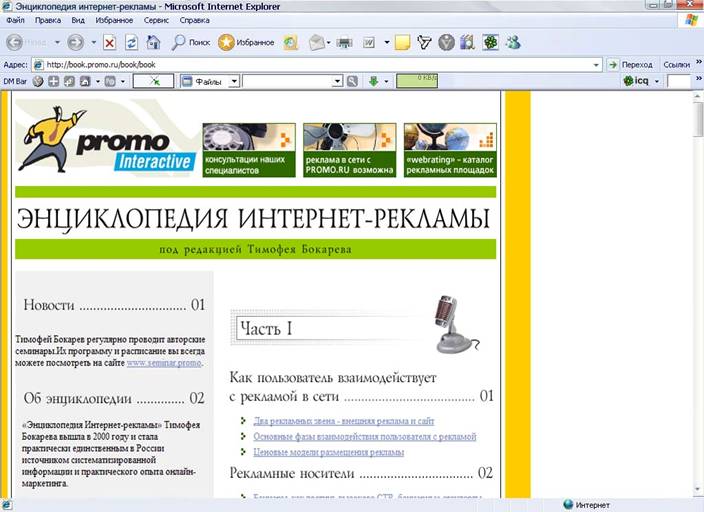Stop page loading with red X
This screenshot has width=704, height=512.
(110, 43)
